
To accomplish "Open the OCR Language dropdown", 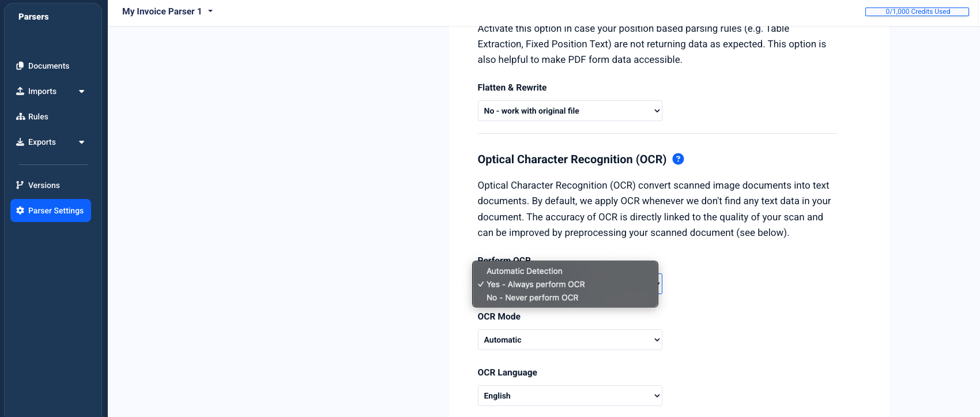I will click(570, 396).
